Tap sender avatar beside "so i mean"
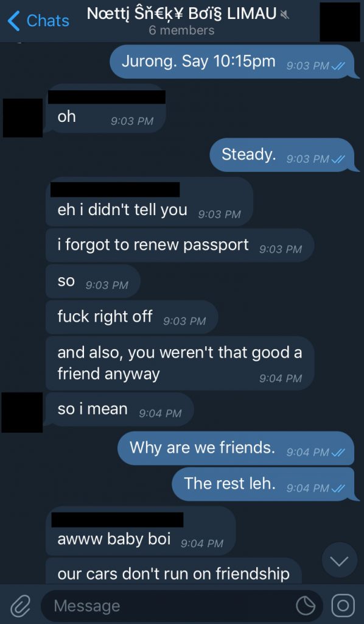The image size is (364, 624). click(x=22, y=413)
